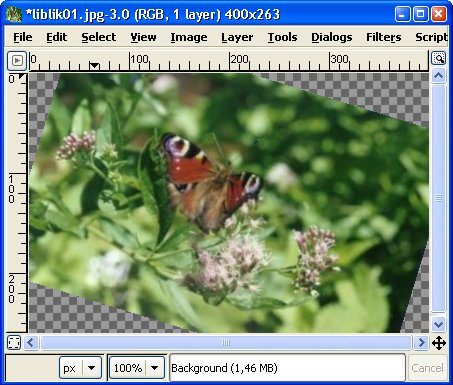Click vertical scrollbar up arrow
The image size is (453, 385).
coord(438,76)
